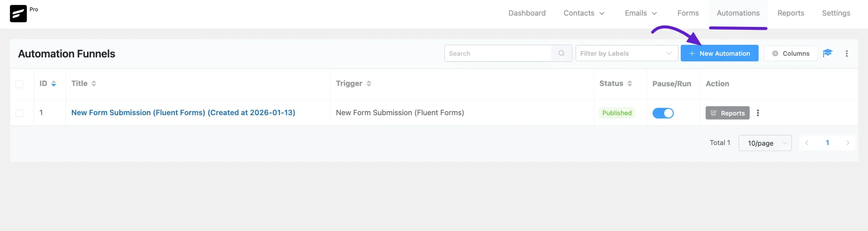This screenshot has width=868, height=231.
Task: Open the graduation cap documentation icon
Action: pos(828,53)
